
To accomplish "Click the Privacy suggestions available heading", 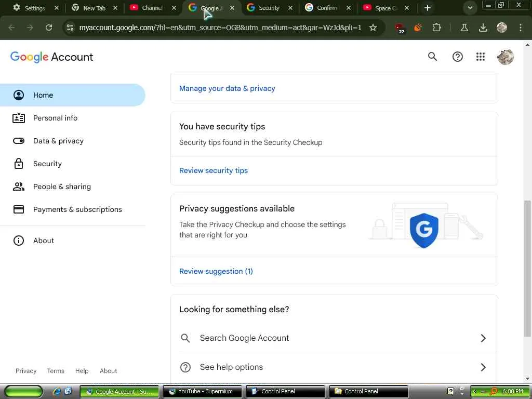I will click(x=237, y=209).
